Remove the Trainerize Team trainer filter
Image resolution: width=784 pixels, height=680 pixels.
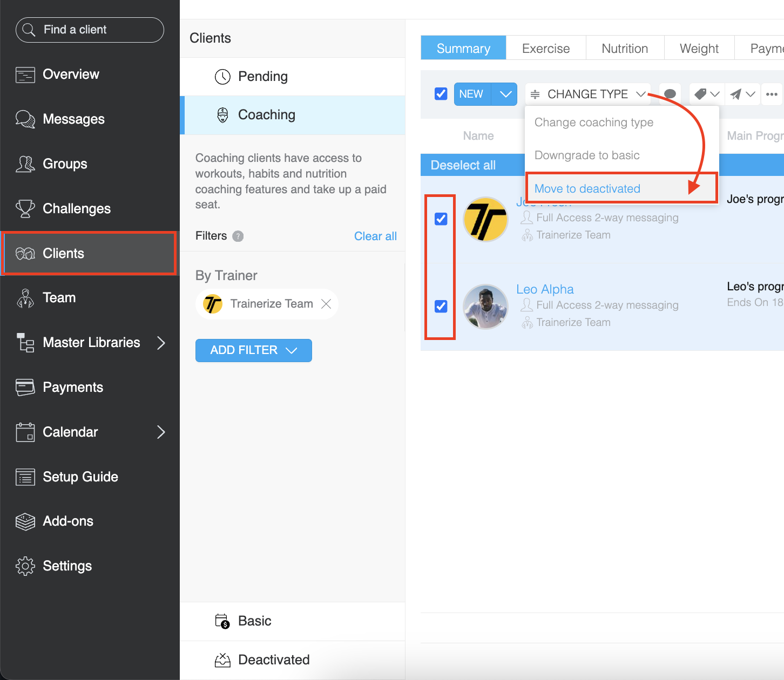pos(326,304)
